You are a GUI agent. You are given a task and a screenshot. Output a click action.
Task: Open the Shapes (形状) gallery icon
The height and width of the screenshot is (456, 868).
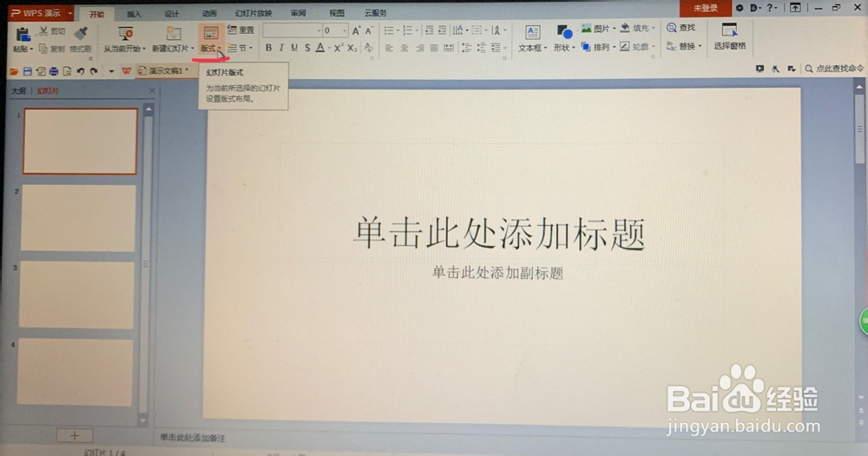pyautogui.click(x=563, y=33)
